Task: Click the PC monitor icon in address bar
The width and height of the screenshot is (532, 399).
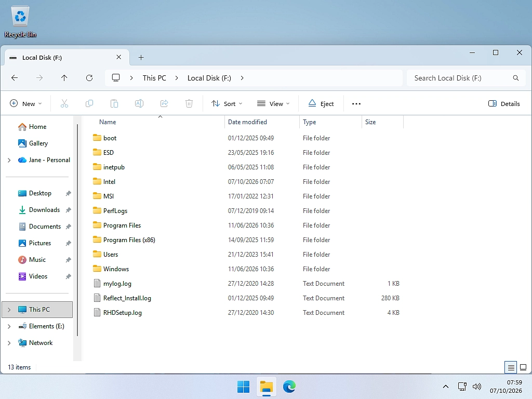Action: coord(116,78)
